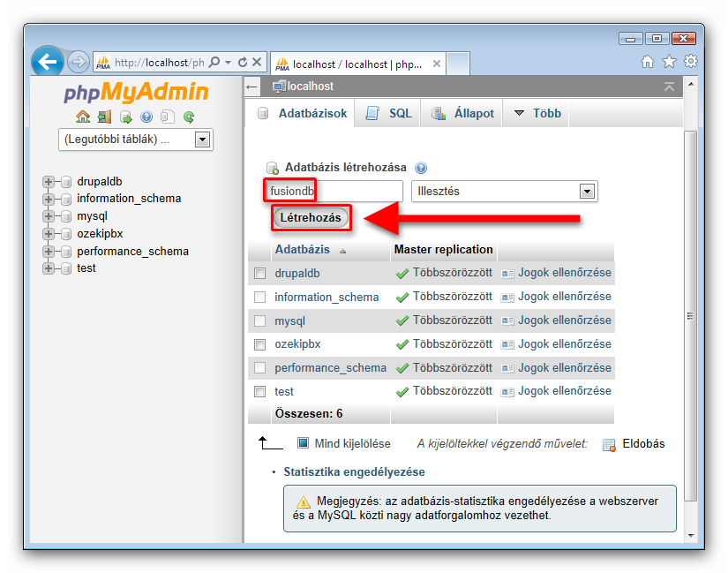This screenshot has height=573, width=728.
Task: Click the database name input field
Action: 334,191
